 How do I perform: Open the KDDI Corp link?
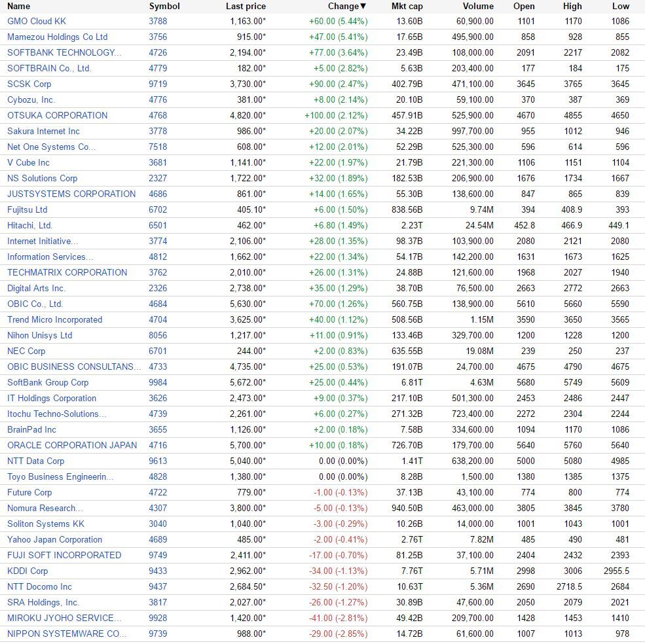28,571
